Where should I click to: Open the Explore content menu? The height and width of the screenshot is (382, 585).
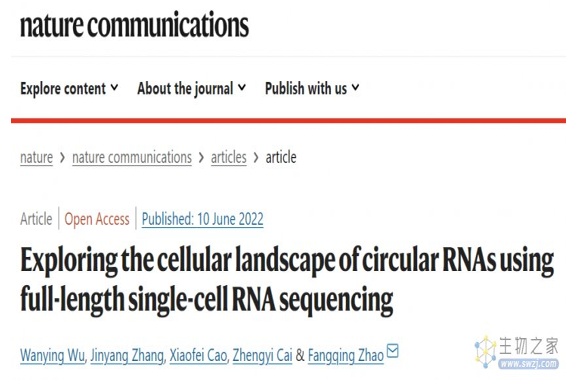tap(69, 89)
